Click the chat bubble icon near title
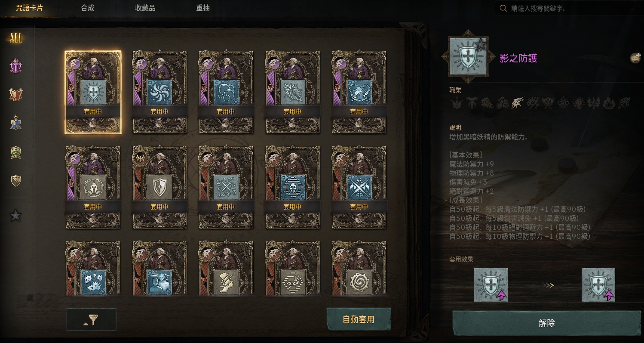Viewport: 644px width, 343px height. coord(635,58)
